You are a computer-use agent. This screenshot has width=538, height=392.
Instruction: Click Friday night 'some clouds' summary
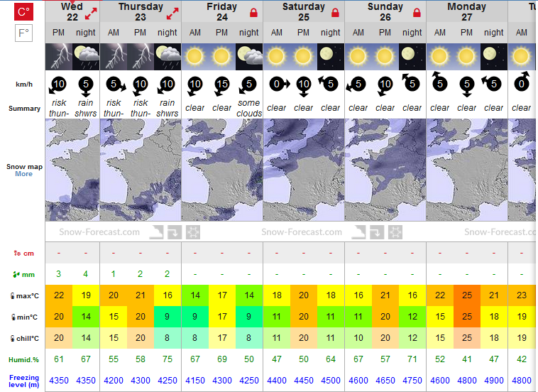coord(249,108)
